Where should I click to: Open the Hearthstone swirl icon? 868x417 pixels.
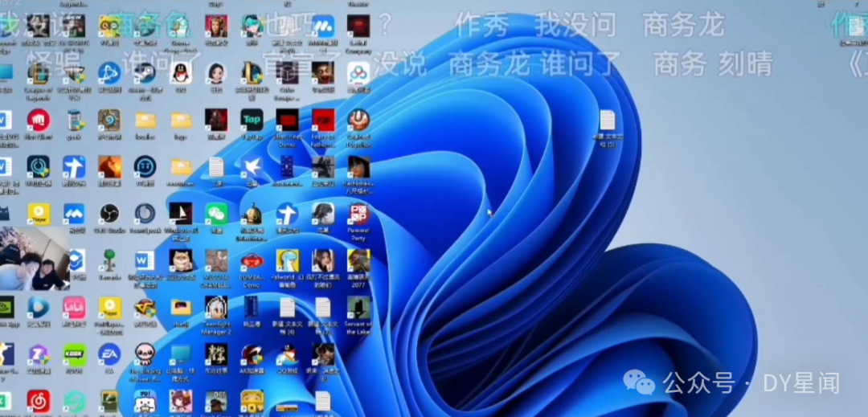coord(109,121)
